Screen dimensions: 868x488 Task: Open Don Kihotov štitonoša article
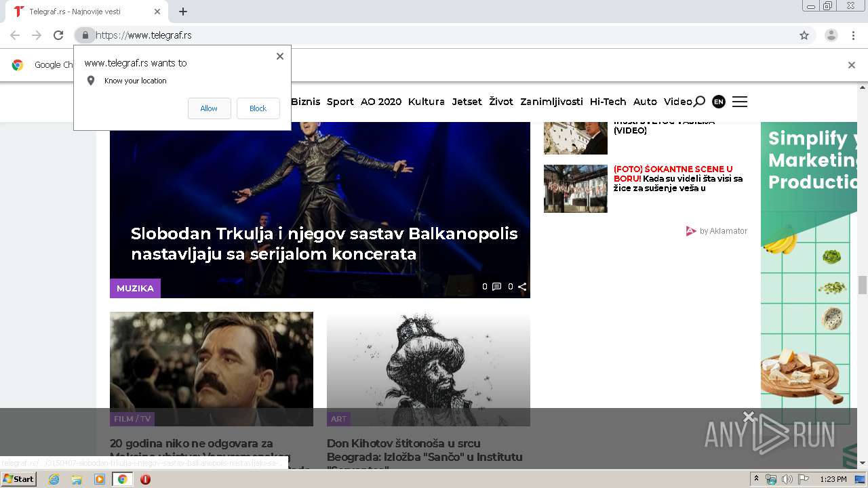[x=425, y=456]
